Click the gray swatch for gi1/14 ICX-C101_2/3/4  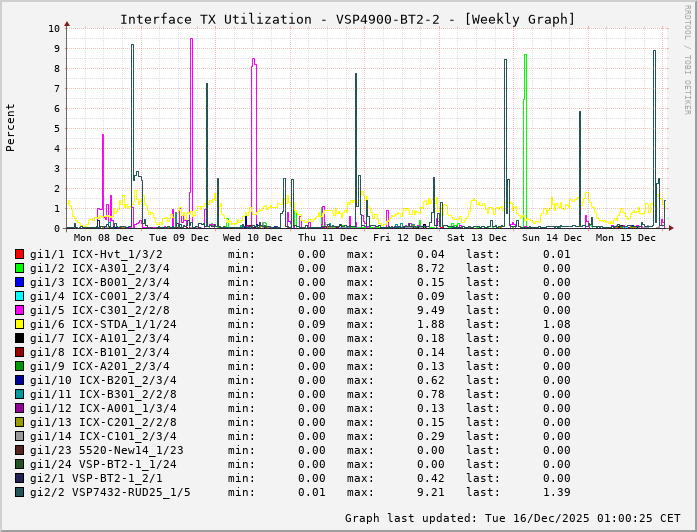pos(19,436)
